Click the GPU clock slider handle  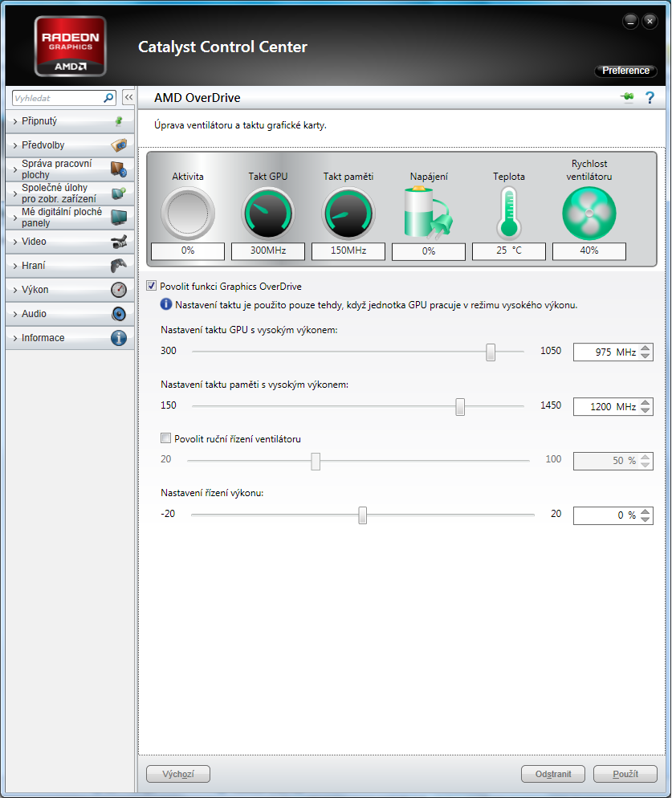tap(491, 352)
